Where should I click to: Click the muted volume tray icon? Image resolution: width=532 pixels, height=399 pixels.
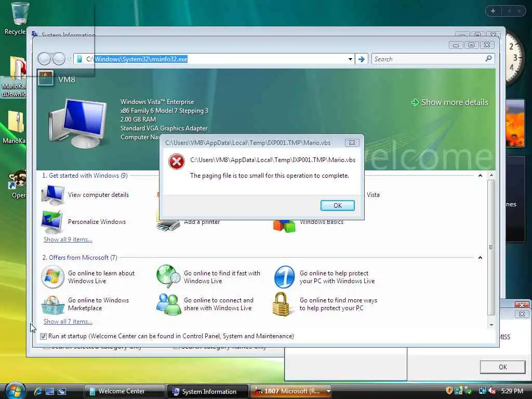pos(492,391)
